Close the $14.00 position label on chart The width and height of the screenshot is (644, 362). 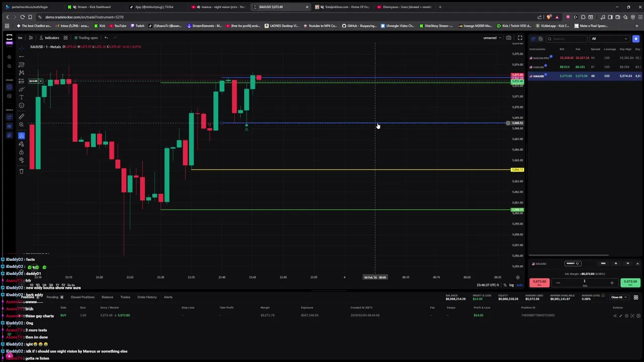tap(40, 81)
